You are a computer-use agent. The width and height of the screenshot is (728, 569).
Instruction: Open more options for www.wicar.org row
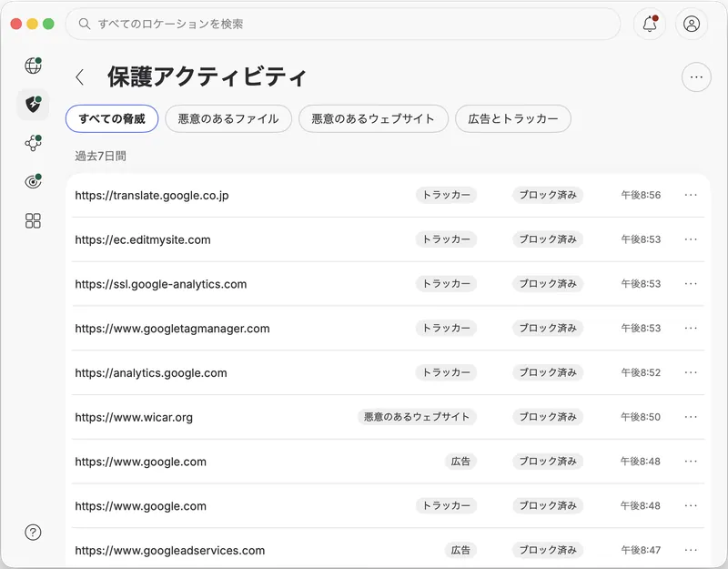691,417
